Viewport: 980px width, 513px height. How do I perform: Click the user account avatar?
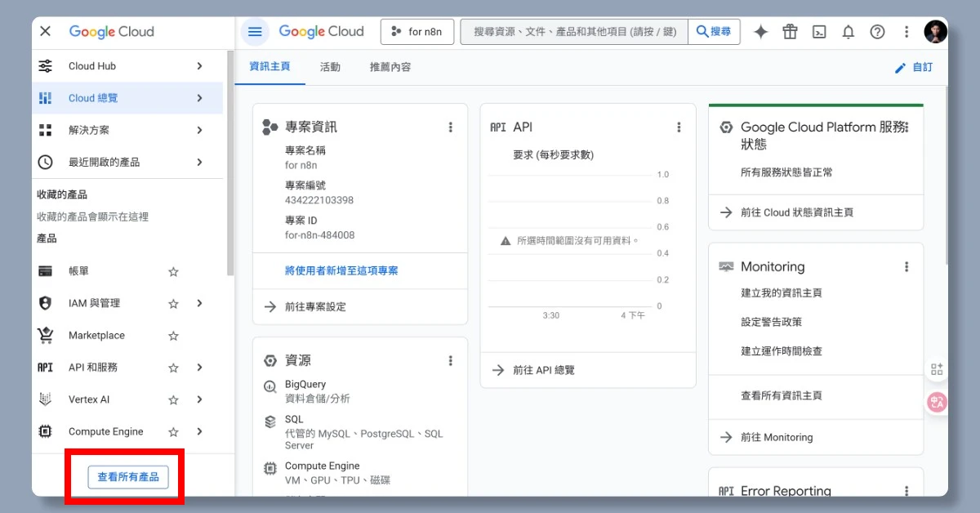click(x=935, y=32)
